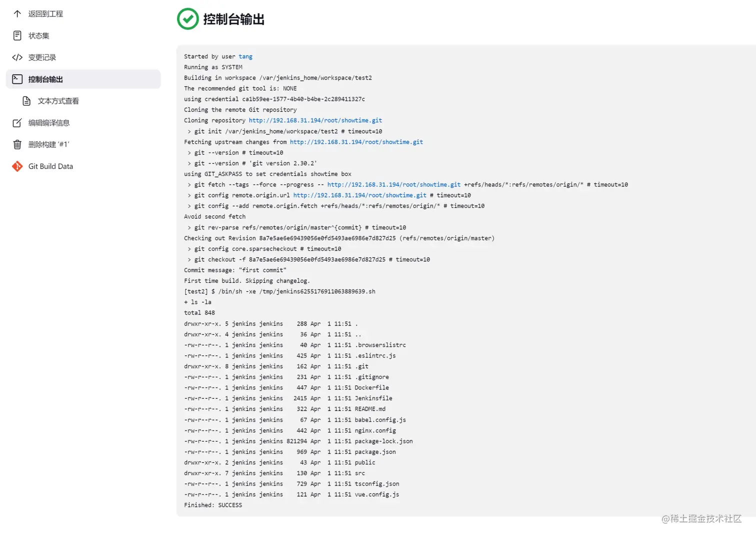The width and height of the screenshot is (756, 538).
Task: Open 编辑编译信息 sidebar entry
Action: click(83, 122)
